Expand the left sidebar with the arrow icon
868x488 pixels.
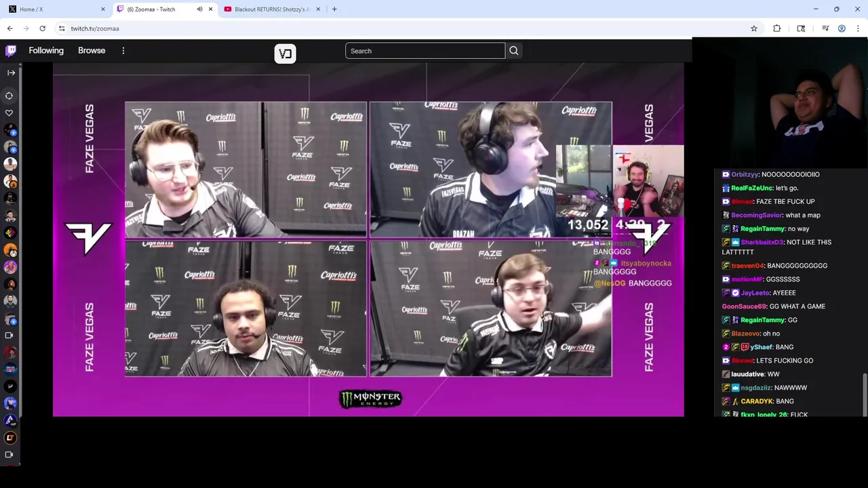11,73
